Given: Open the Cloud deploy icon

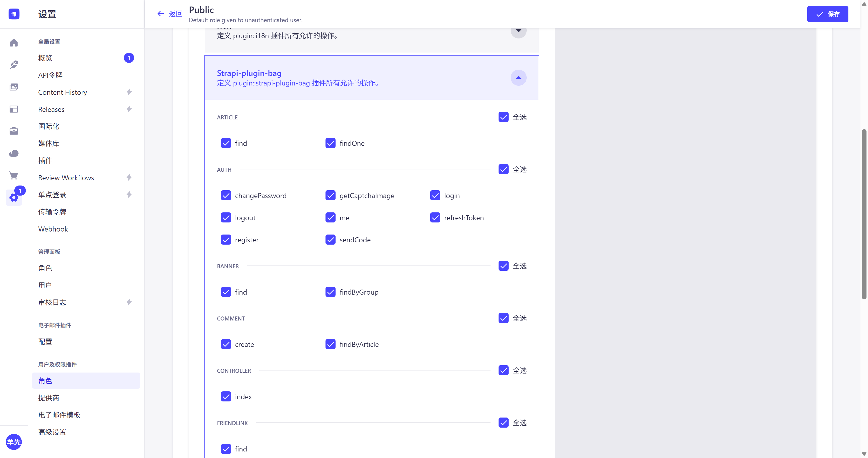Looking at the screenshot, I should point(14,153).
